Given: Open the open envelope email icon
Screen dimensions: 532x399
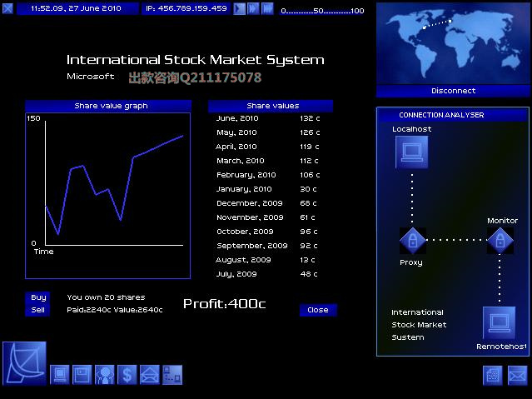Looking at the screenshot, I should (x=150, y=375).
